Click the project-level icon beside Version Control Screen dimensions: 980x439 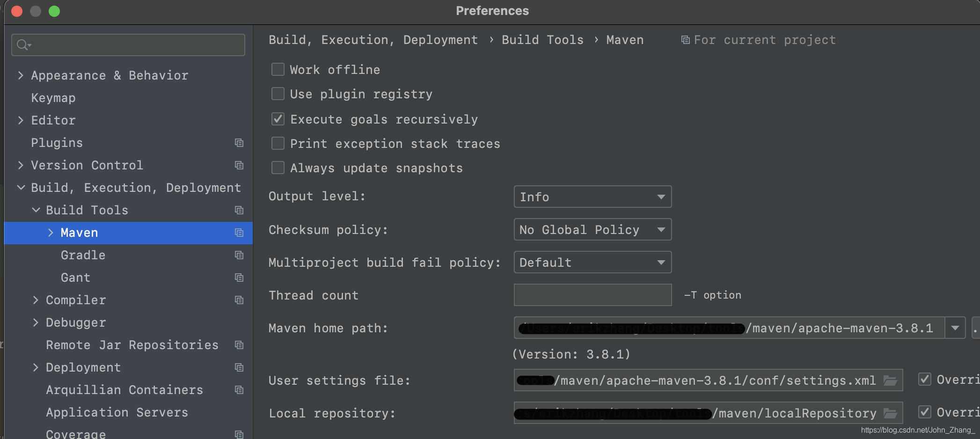(x=239, y=165)
